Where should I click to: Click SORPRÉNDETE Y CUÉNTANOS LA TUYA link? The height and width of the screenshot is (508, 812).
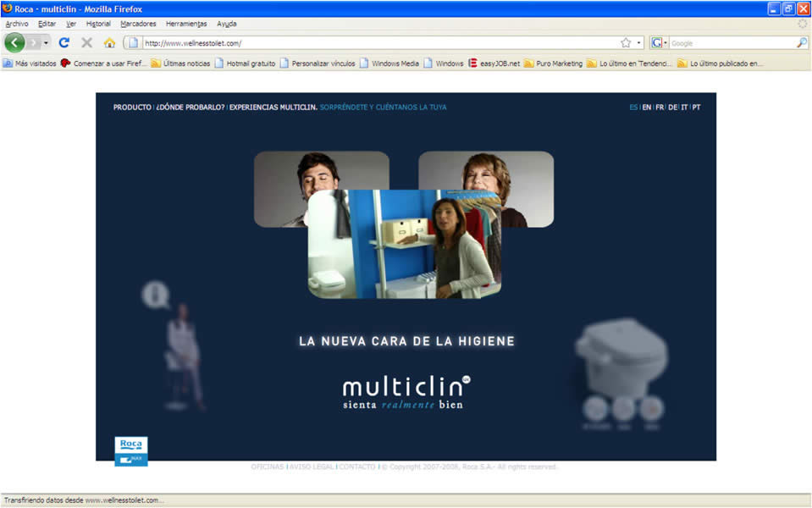click(383, 108)
